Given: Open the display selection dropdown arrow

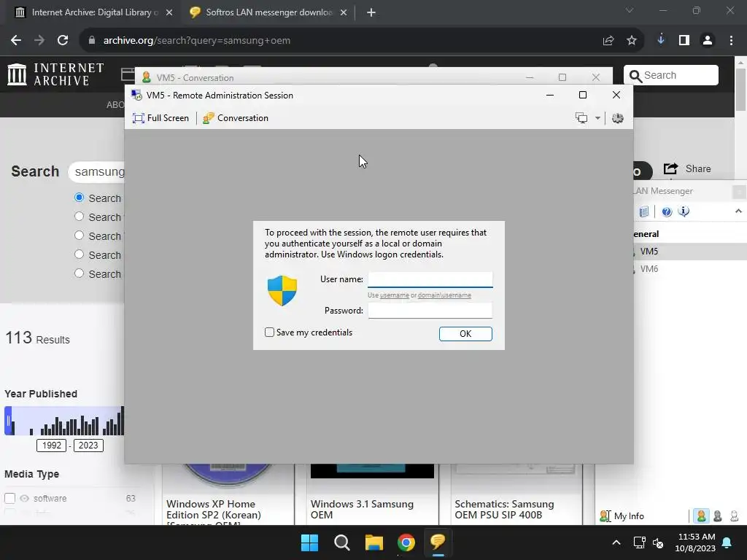Looking at the screenshot, I should coord(597,118).
